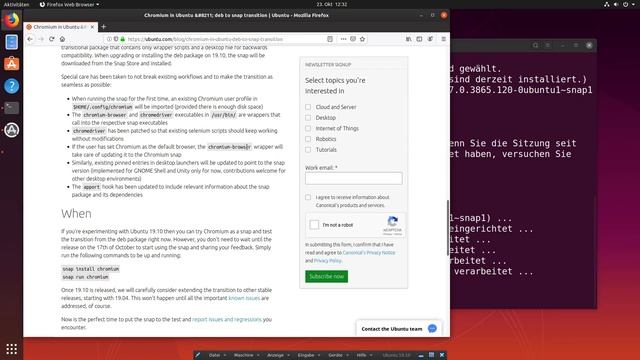Expand the Datei menu in VirtualBox bar
This screenshot has width=640, height=360.
(217, 355)
